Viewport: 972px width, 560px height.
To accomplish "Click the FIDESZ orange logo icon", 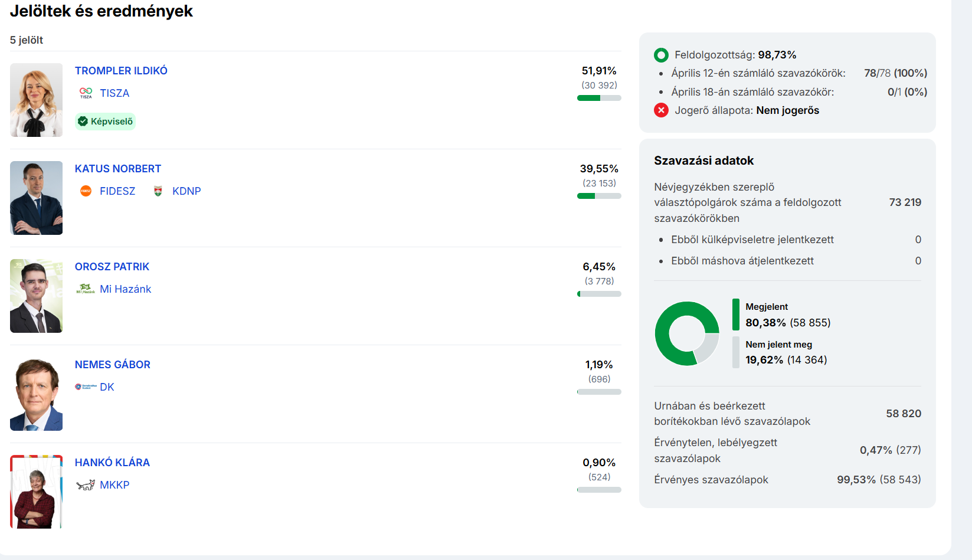I will [x=86, y=191].
